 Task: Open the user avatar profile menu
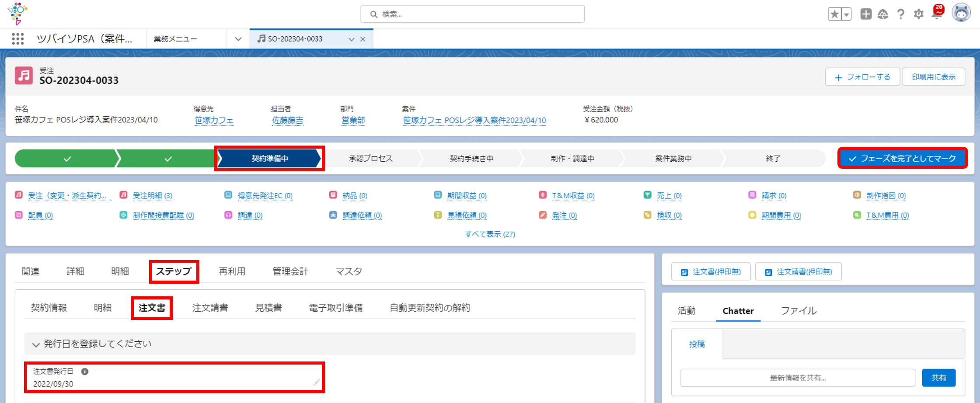[x=961, y=13]
